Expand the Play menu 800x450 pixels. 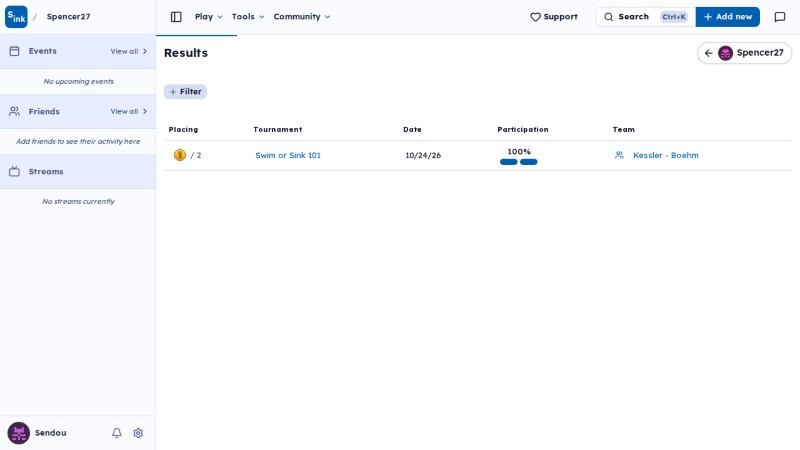click(209, 17)
